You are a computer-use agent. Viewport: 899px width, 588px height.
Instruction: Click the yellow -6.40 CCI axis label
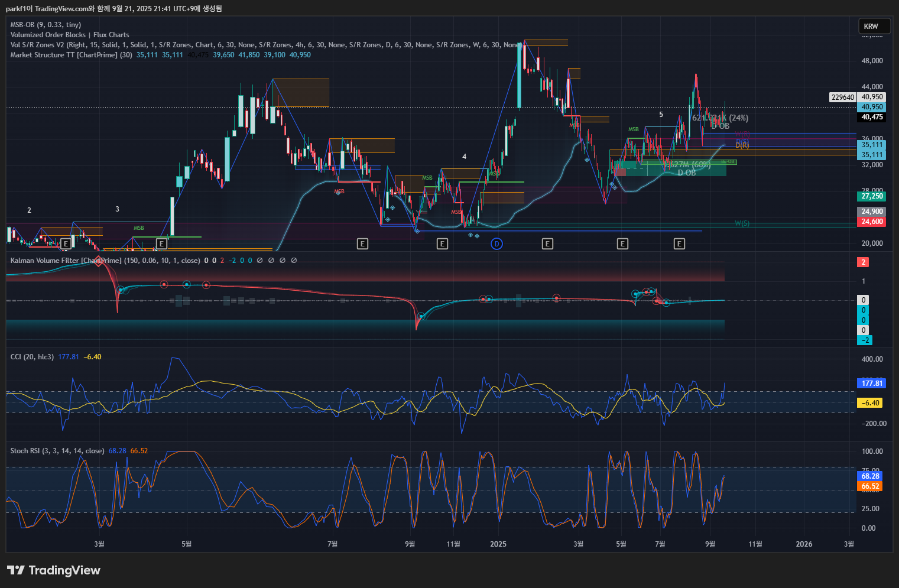pos(870,403)
